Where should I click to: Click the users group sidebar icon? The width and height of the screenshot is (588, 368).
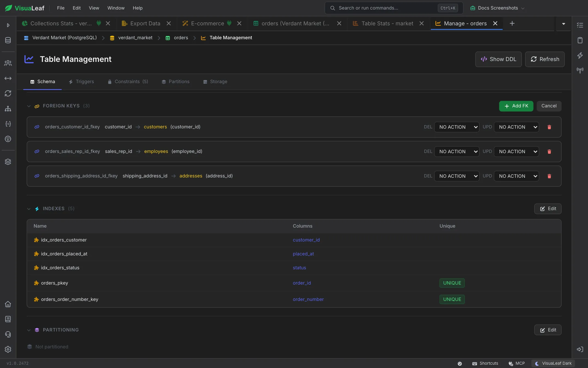click(8, 63)
